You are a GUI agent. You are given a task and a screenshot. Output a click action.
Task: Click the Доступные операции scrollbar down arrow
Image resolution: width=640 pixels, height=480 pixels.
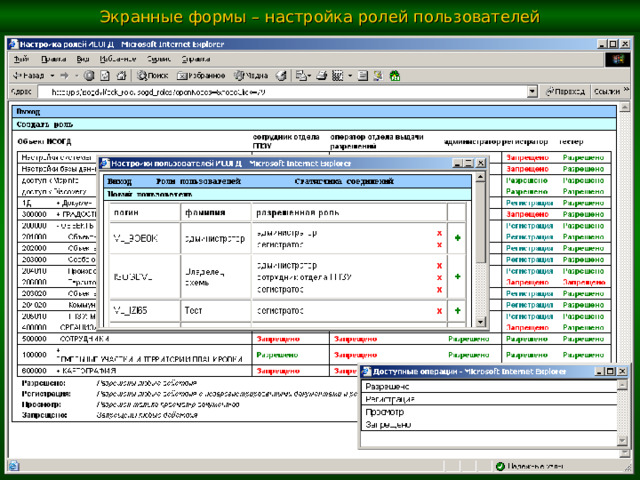pyautogui.click(x=622, y=440)
